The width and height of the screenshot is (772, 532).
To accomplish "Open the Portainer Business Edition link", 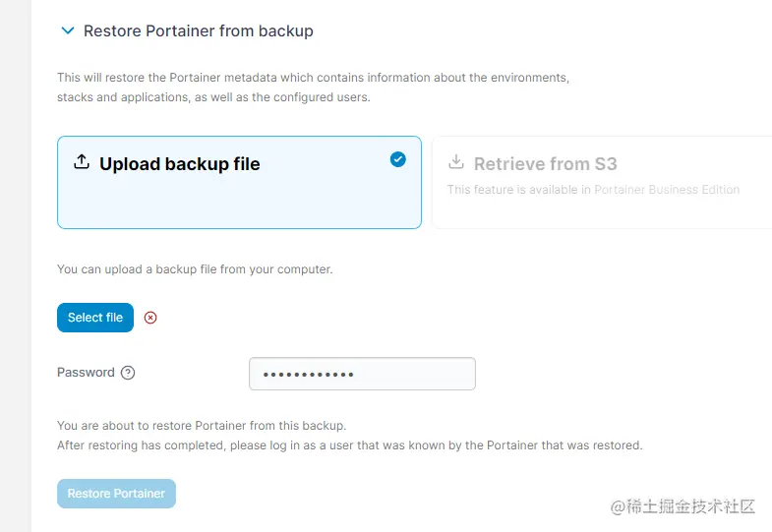I will pyautogui.click(x=667, y=190).
